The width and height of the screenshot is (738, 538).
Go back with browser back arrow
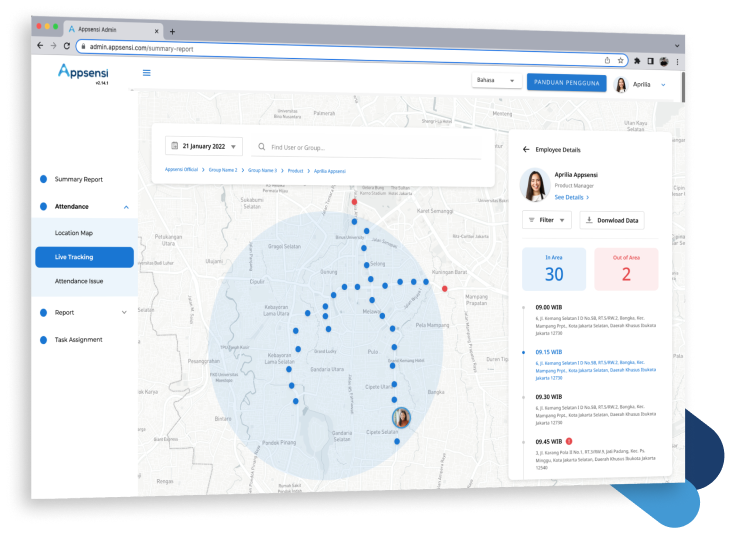click(x=40, y=45)
